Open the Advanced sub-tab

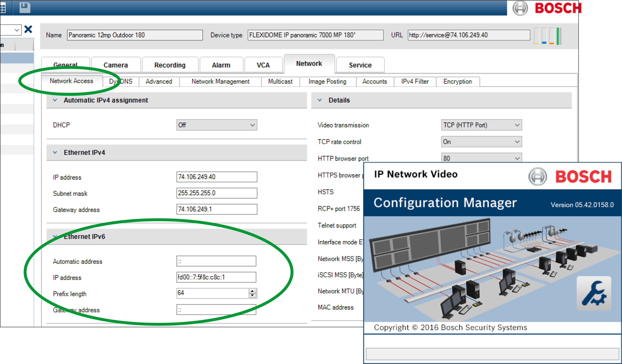(159, 81)
